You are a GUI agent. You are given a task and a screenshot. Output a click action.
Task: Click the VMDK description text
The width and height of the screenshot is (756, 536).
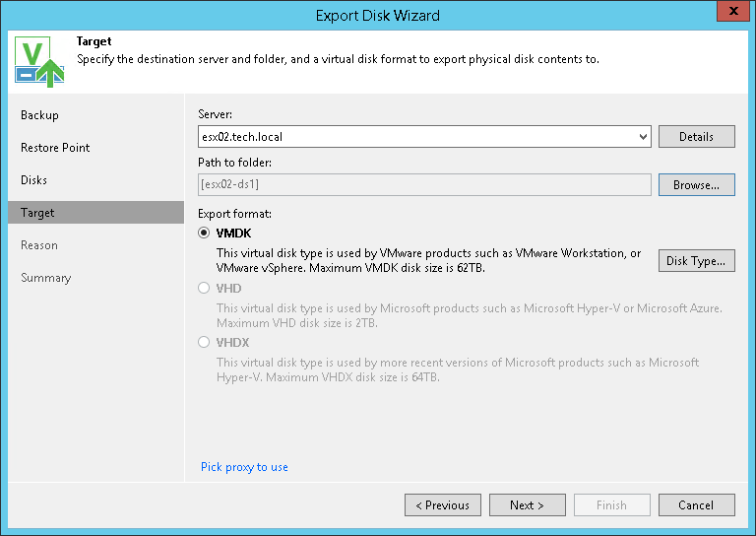click(428, 260)
